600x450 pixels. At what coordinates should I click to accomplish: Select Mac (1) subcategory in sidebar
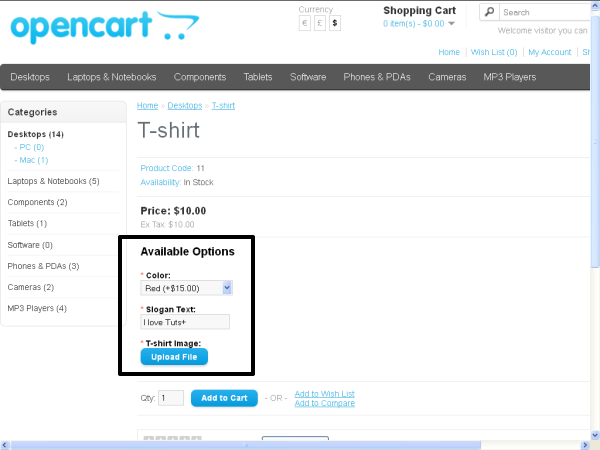coord(31,160)
